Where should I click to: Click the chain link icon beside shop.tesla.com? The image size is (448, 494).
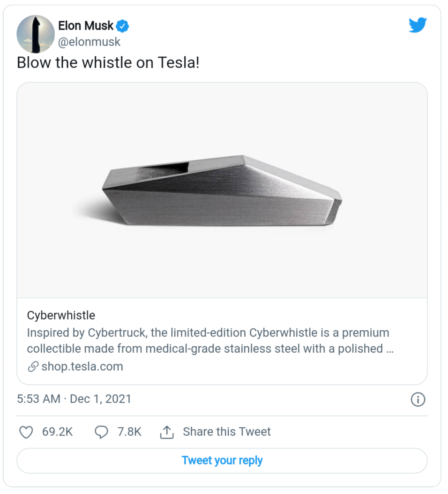33,367
